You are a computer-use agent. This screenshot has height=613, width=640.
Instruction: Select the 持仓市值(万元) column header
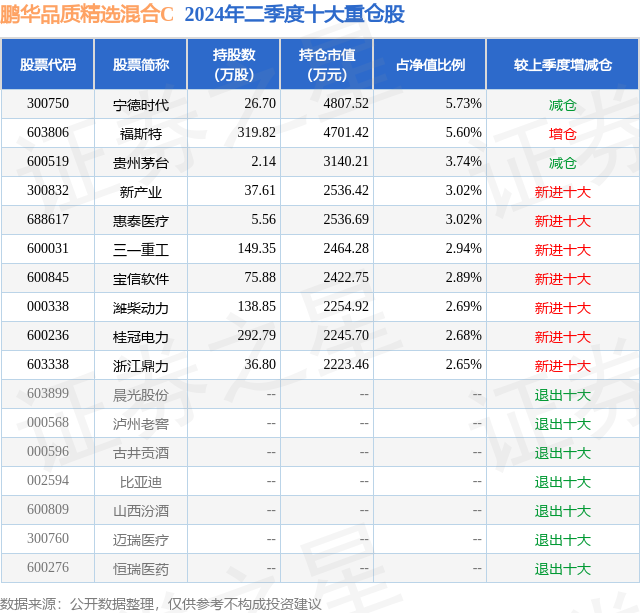[x=327, y=64]
